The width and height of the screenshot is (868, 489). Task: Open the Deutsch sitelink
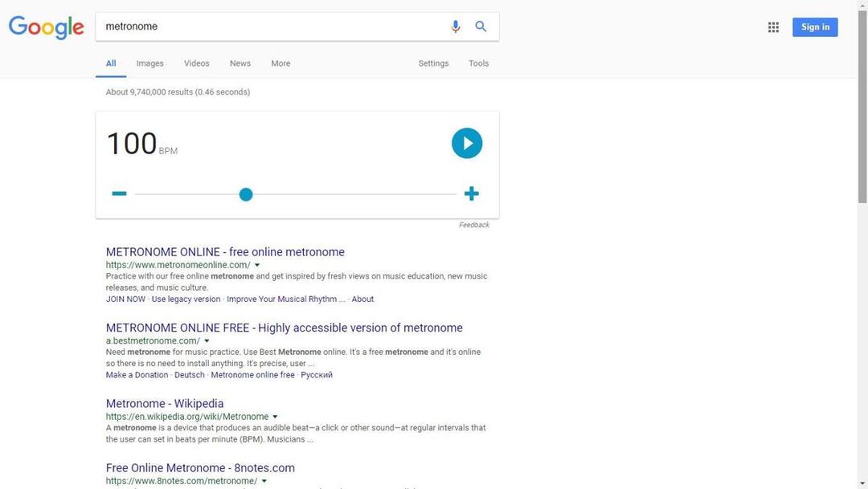click(x=190, y=374)
